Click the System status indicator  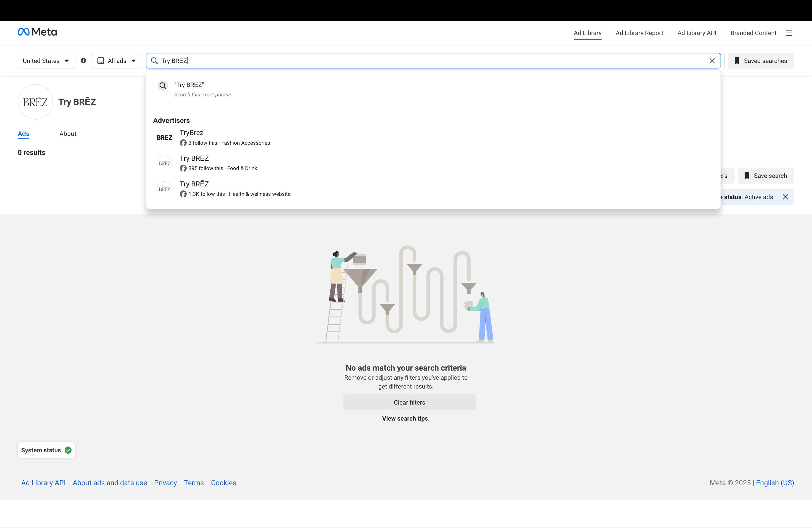pos(46,450)
